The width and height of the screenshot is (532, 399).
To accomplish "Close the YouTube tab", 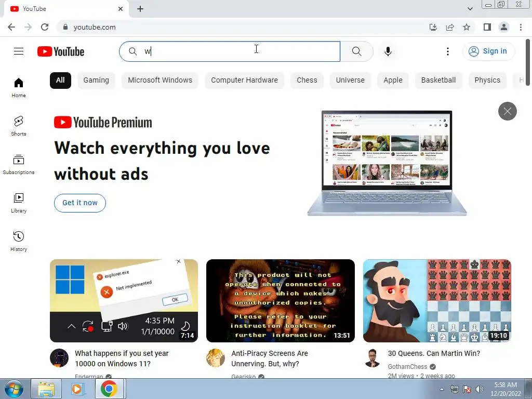I will [x=121, y=9].
